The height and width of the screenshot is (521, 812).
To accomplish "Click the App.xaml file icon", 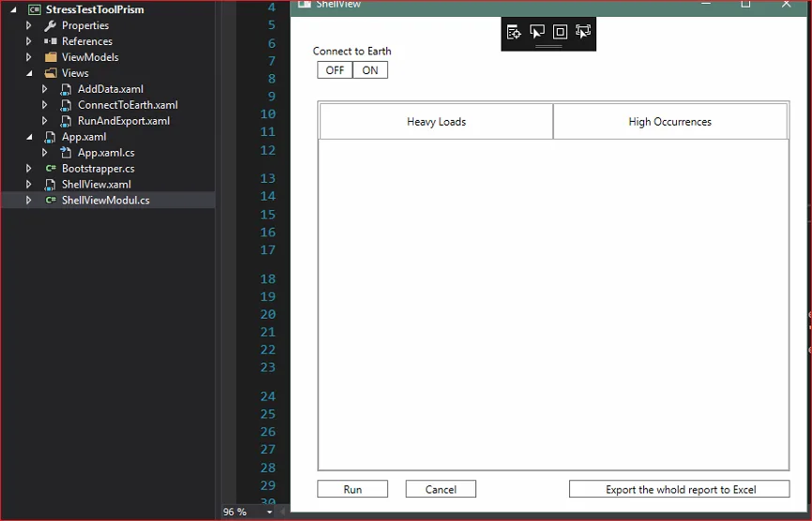I will click(50, 137).
